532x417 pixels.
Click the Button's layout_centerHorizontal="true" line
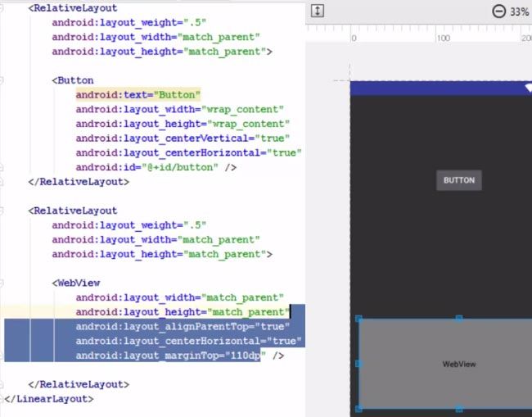pyautogui.click(x=188, y=153)
